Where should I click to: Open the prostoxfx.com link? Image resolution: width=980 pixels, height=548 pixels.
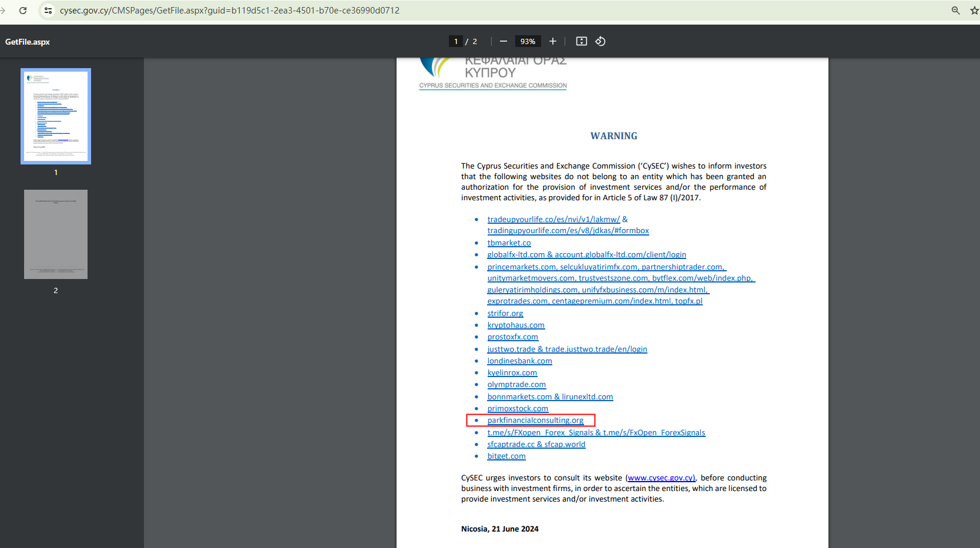[512, 337]
